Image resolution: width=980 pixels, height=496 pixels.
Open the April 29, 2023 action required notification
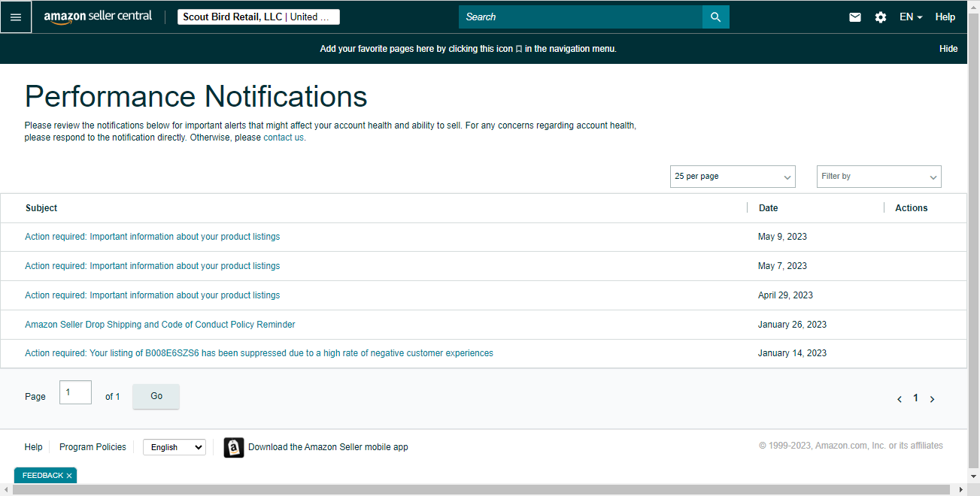(x=152, y=295)
